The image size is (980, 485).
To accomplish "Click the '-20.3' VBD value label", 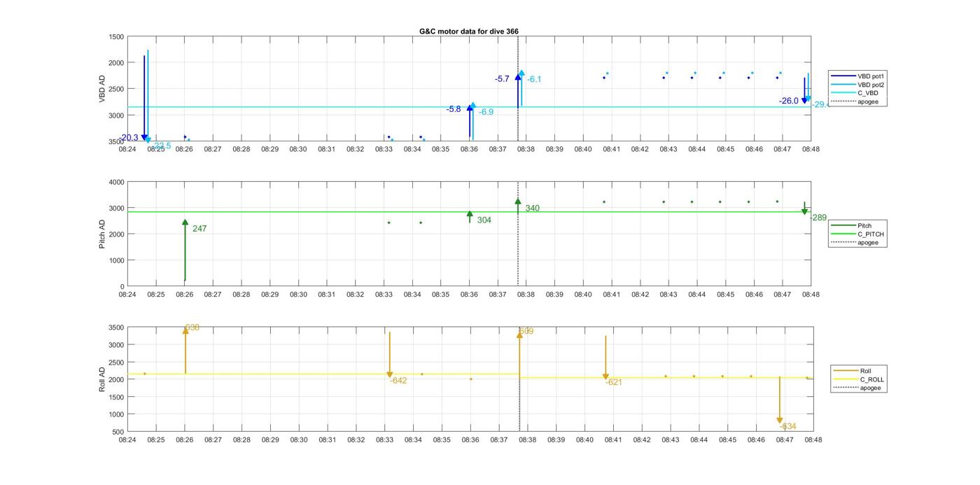I will point(129,138).
